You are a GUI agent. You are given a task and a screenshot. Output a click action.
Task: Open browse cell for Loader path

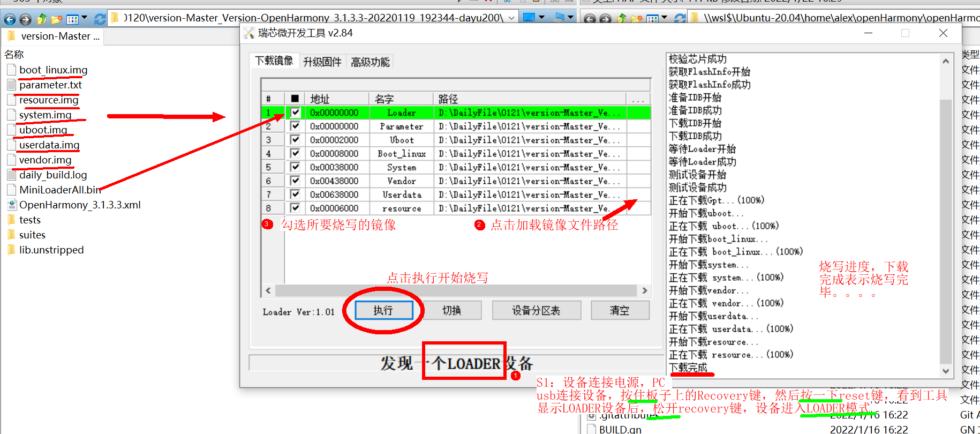638,113
